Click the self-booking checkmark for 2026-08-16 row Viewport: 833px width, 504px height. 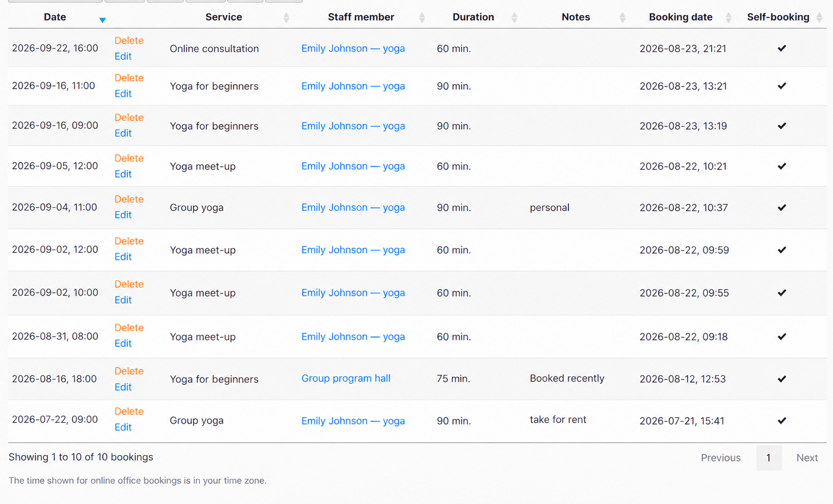tap(782, 379)
